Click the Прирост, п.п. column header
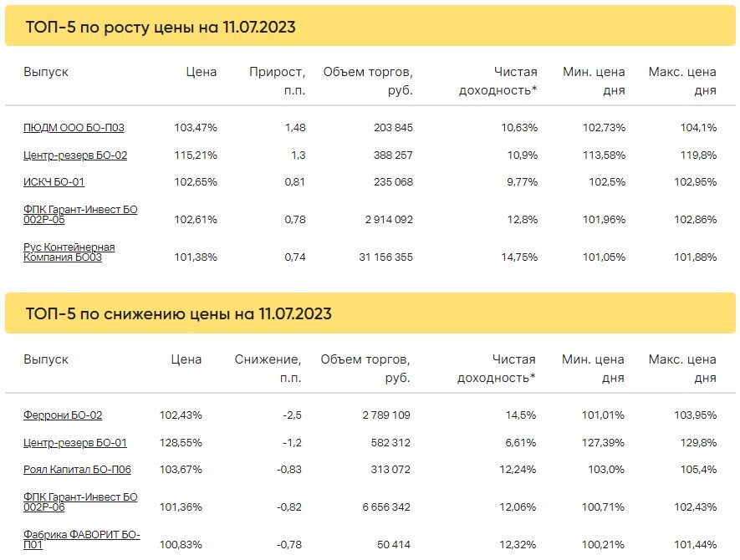Viewport: 740px width, 560px height. tap(277, 81)
